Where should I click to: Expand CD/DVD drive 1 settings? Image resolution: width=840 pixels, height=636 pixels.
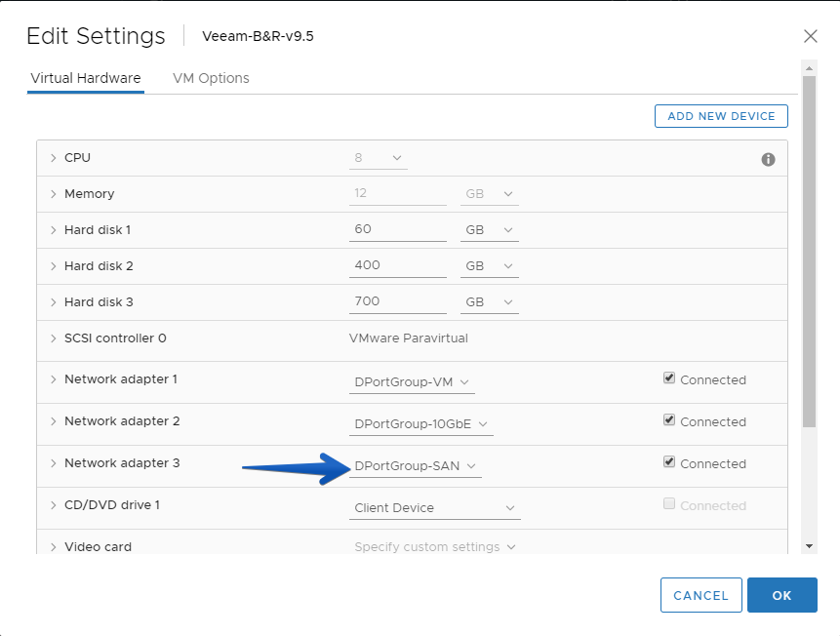pyautogui.click(x=53, y=504)
